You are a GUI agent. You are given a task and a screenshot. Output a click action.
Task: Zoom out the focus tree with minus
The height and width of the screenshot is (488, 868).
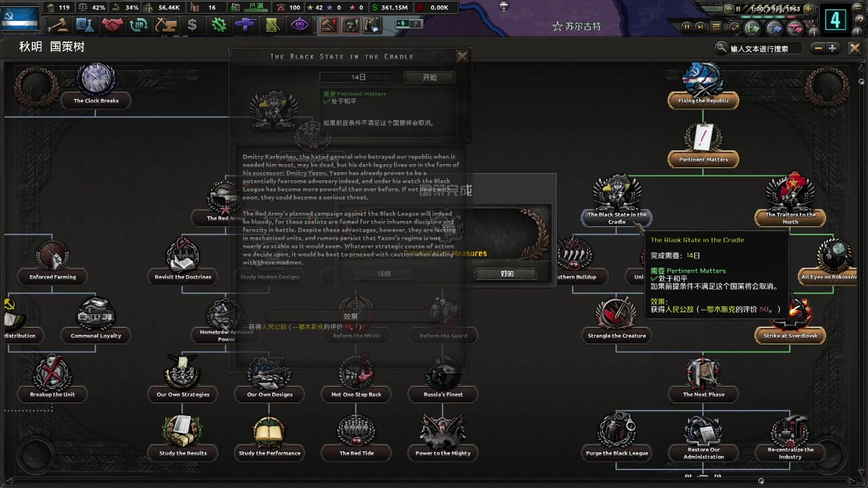[818, 47]
